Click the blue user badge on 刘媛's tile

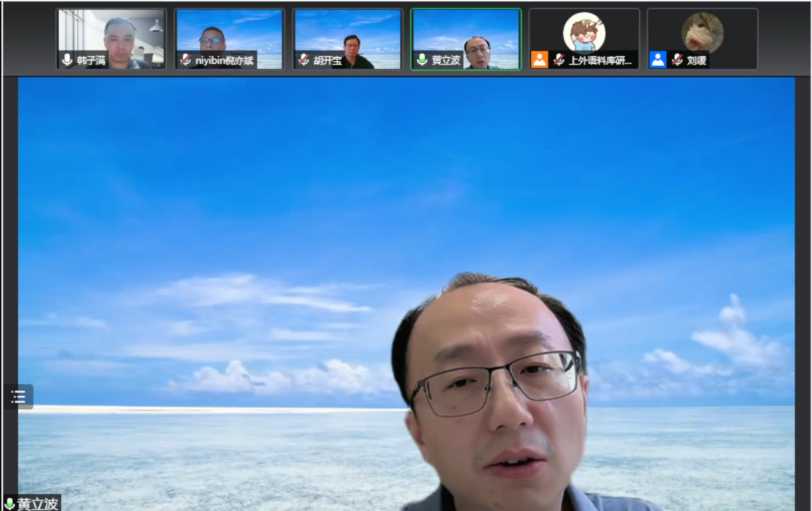tap(658, 60)
